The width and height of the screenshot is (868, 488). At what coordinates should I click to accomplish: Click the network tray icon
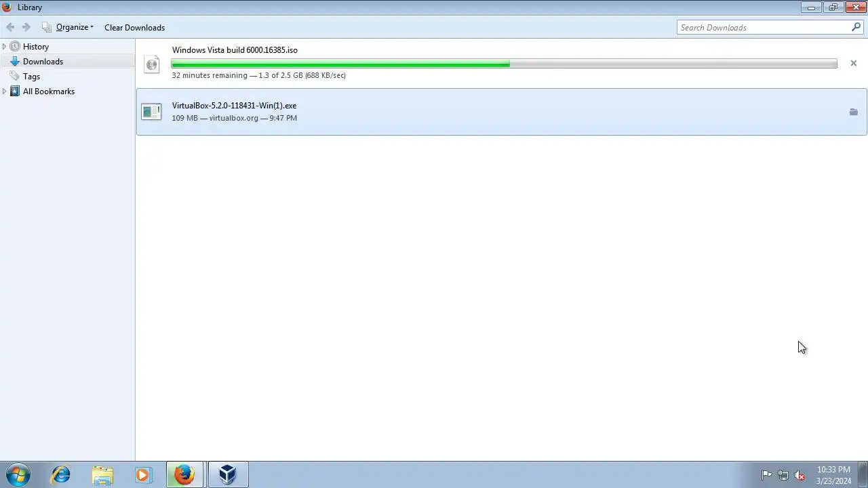783,475
